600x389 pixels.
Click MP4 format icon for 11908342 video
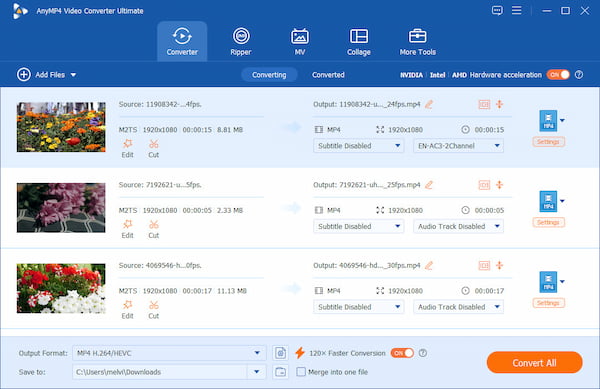click(x=548, y=121)
